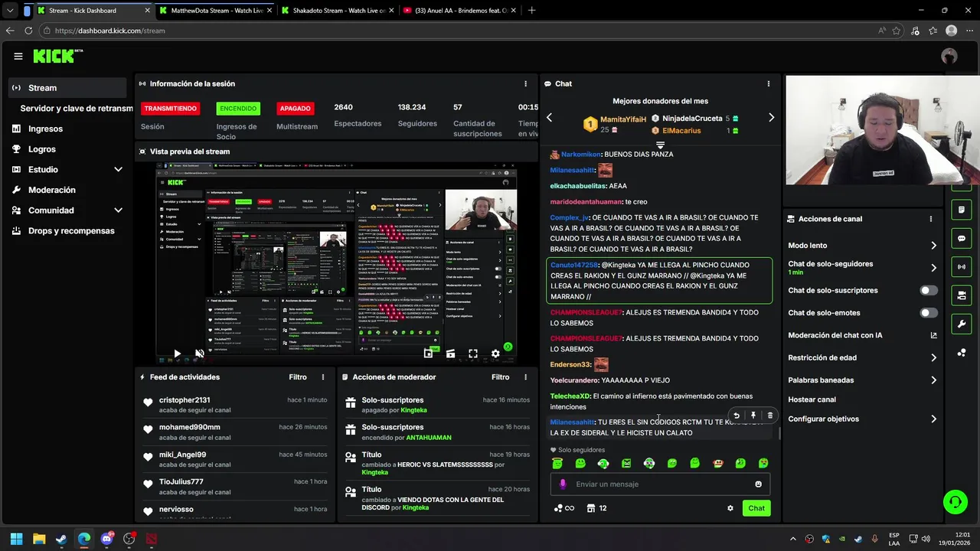Image resolution: width=980 pixels, height=551 pixels.
Task: Open Filtro in Acciones de moderador
Action: (x=500, y=377)
